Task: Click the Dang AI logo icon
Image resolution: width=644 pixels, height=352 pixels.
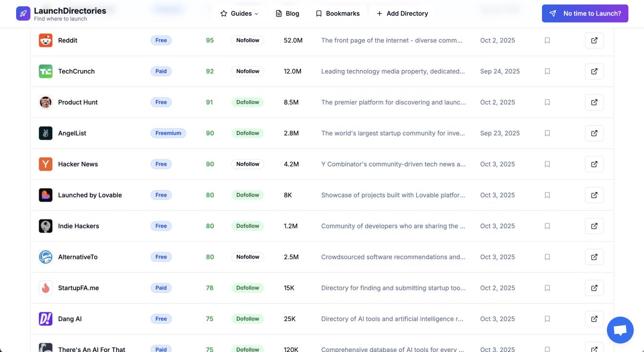Action: pos(45,319)
